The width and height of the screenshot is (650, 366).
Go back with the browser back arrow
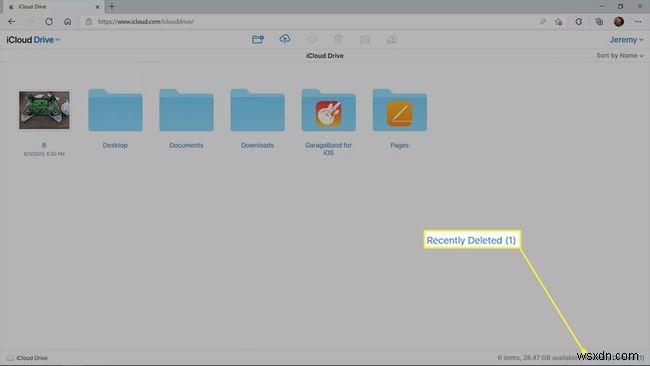click(x=12, y=22)
